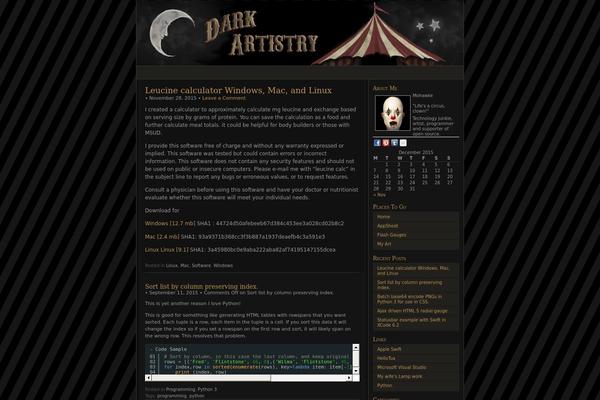The height and width of the screenshot is (400, 600).
Task: Visit the HelloTux link
Action: click(386, 358)
